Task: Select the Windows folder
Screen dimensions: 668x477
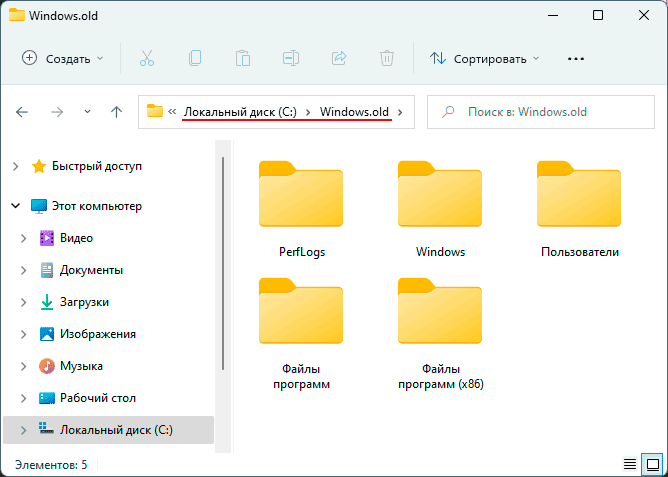Action: (x=440, y=210)
